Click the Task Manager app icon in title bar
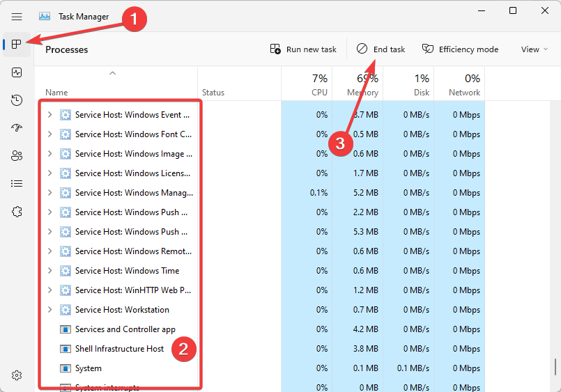 tap(45, 17)
